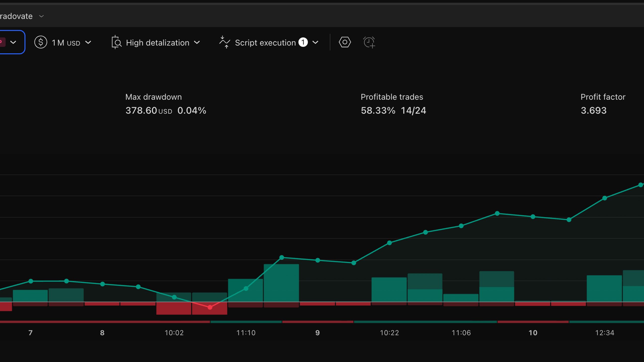
Task: Select the red lowest equity point on chart
Action: click(210, 307)
